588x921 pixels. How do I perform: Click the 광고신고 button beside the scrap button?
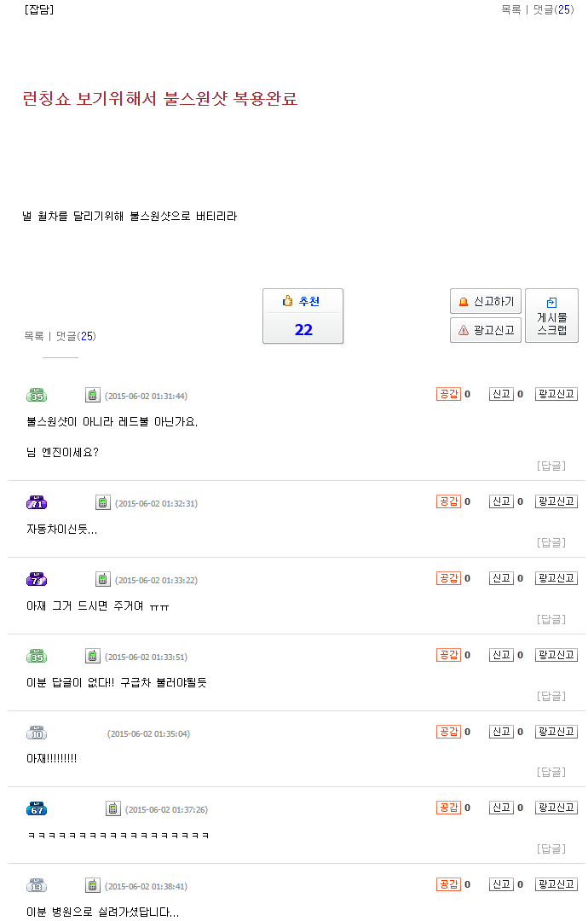click(486, 330)
